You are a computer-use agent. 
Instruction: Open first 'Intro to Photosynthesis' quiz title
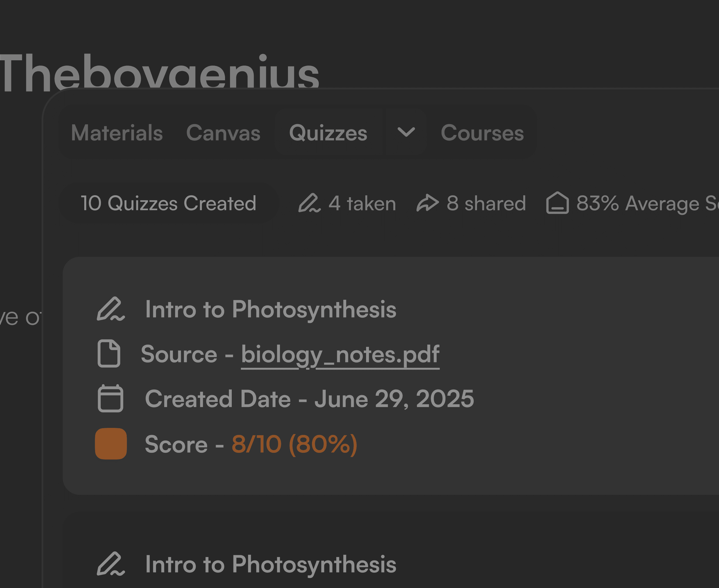[x=271, y=309]
